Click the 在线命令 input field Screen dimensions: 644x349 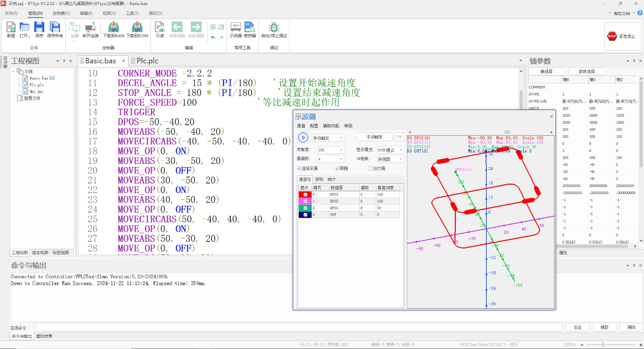click(x=298, y=327)
